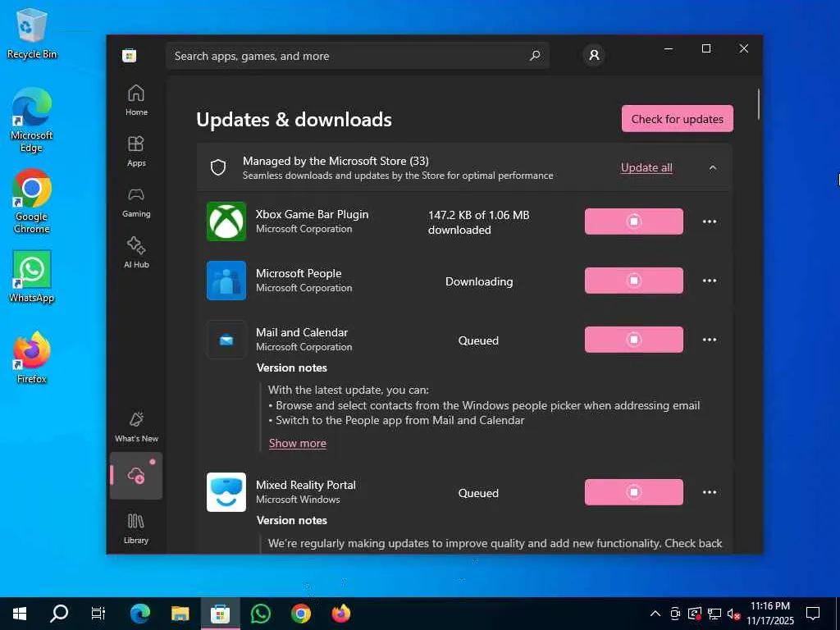The image size is (840, 630).
Task: Open Chrome from the taskbar
Action: (300, 614)
